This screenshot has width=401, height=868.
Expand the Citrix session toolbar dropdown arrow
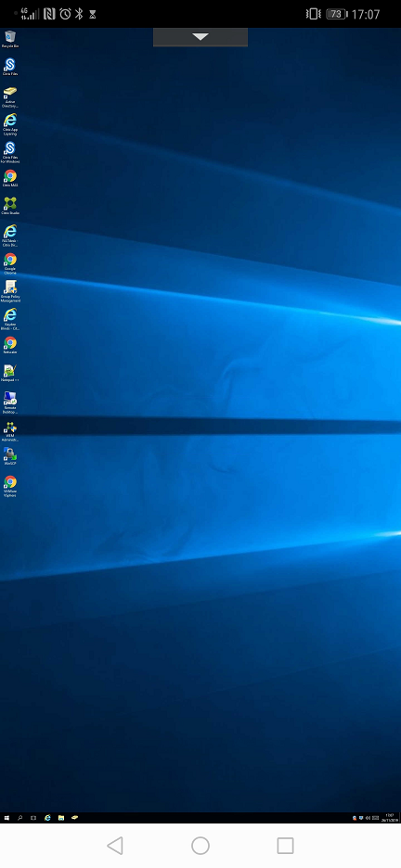tap(200, 37)
